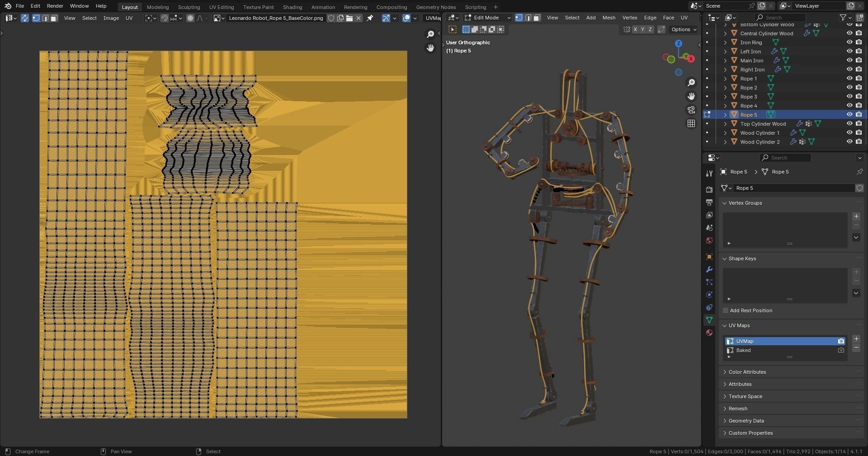Open the Render properties tab

pos(709,189)
